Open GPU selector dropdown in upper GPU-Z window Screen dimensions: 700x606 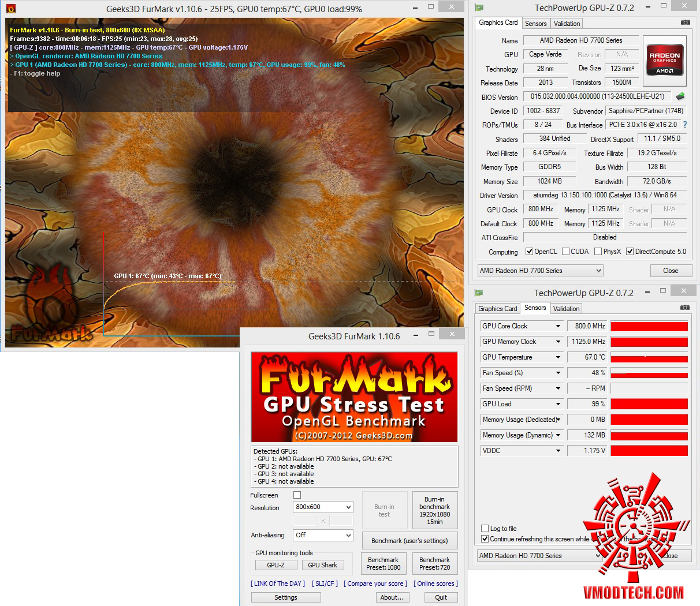[x=540, y=271]
